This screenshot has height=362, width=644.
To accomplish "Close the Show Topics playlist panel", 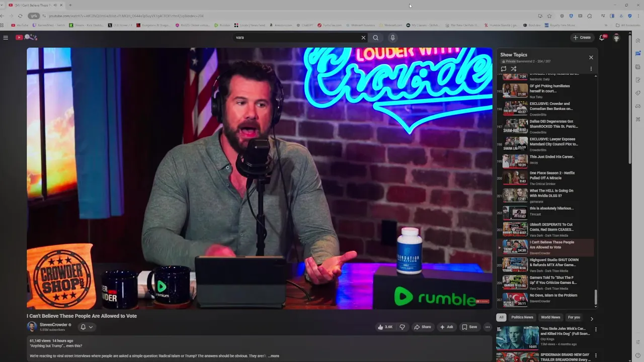I will (591, 57).
